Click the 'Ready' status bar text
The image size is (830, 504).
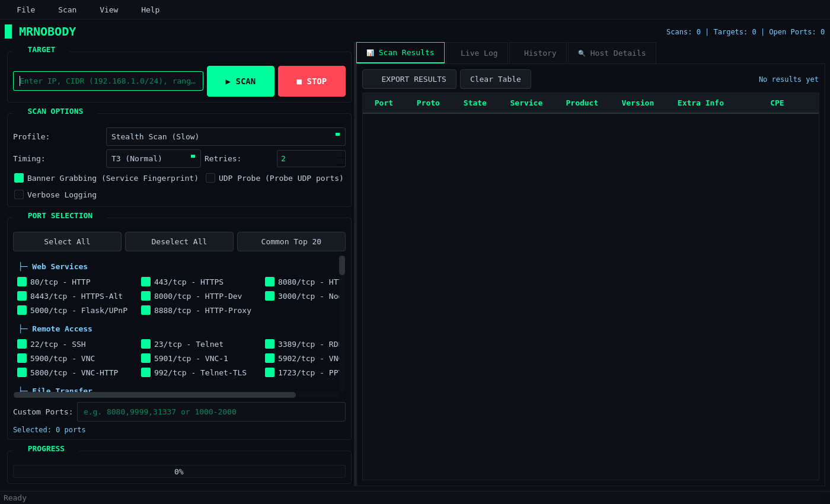click(x=15, y=497)
